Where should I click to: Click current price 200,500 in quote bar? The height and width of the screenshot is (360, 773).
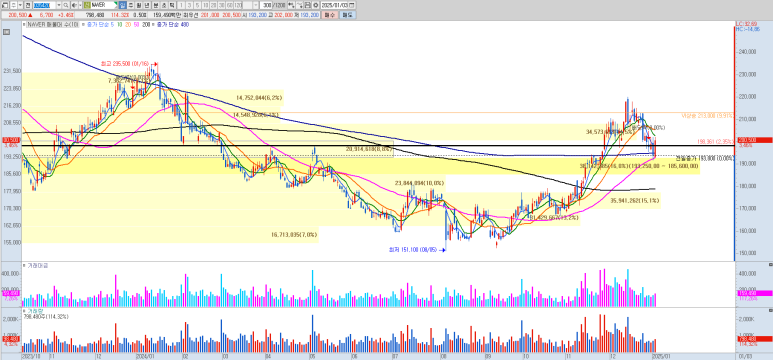coord(17,15)
